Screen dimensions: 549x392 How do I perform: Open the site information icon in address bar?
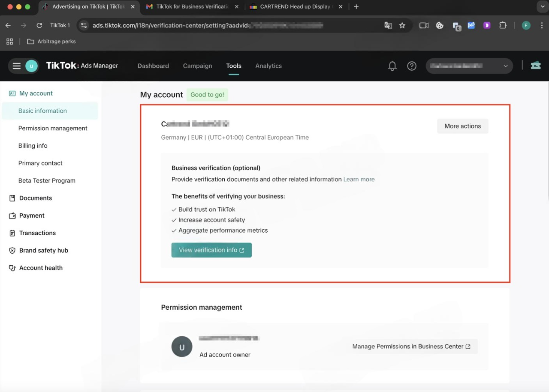(x=84, y=25)
